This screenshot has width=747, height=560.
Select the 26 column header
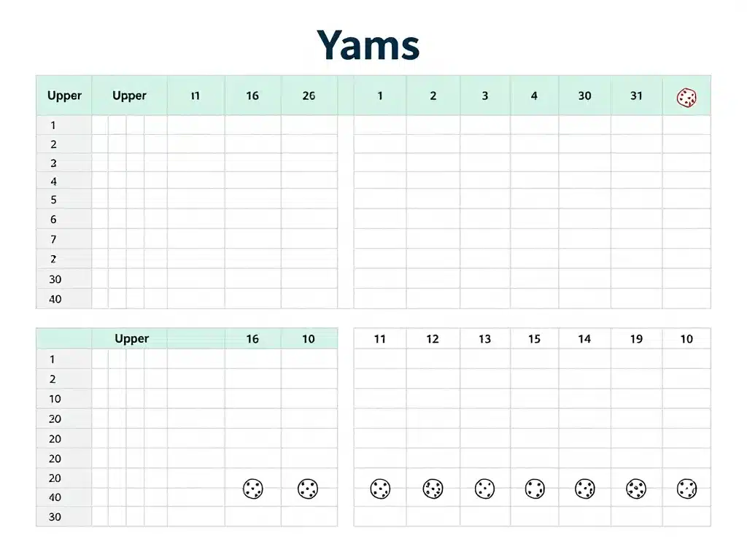[309, 96]
